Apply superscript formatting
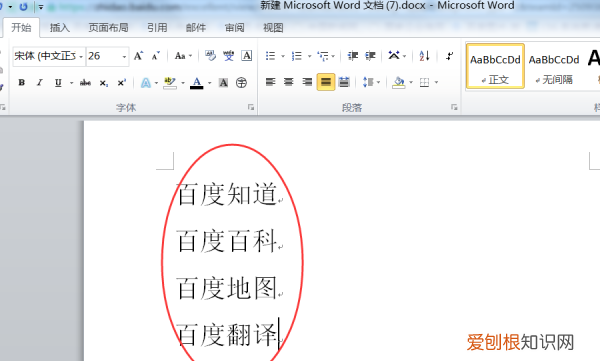 click(x=121, y=83)
